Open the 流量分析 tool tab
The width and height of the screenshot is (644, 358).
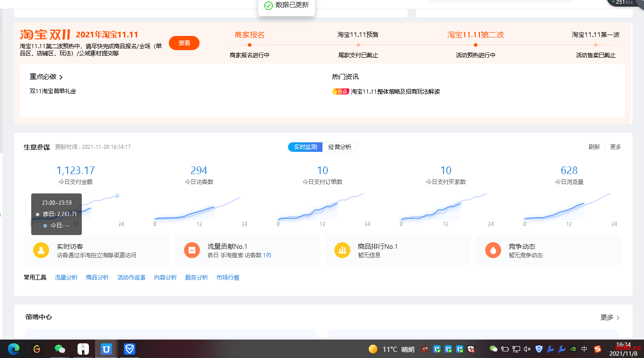[66, 278]
